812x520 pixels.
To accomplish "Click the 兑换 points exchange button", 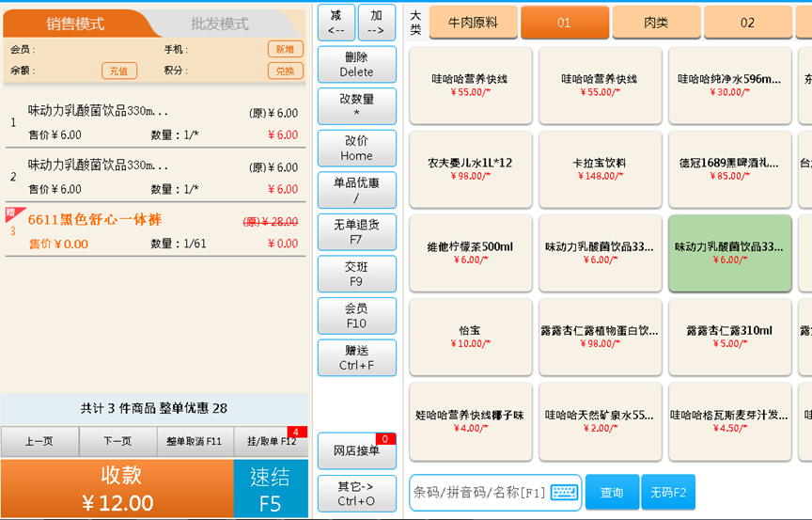I will (286, 71).
